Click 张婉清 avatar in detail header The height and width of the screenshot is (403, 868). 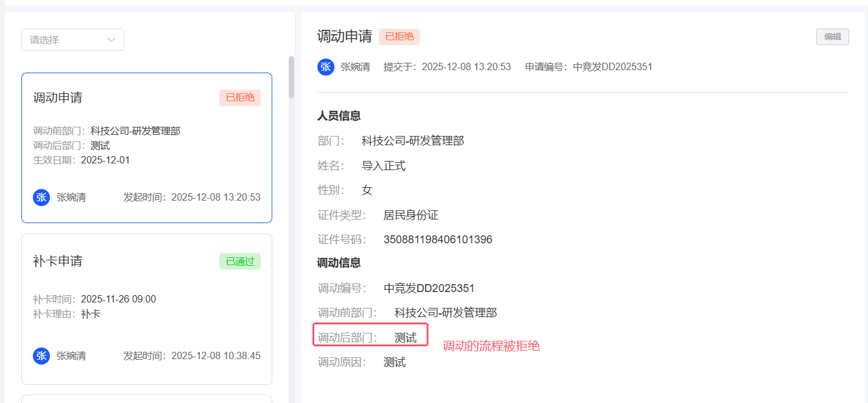pos(326,67)
